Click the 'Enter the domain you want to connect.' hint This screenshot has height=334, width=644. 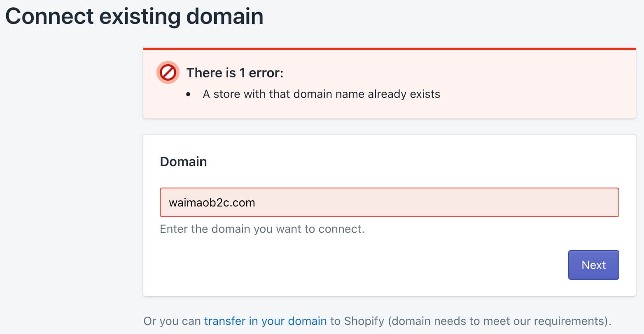pyautogui.click(x=262, y=229)
